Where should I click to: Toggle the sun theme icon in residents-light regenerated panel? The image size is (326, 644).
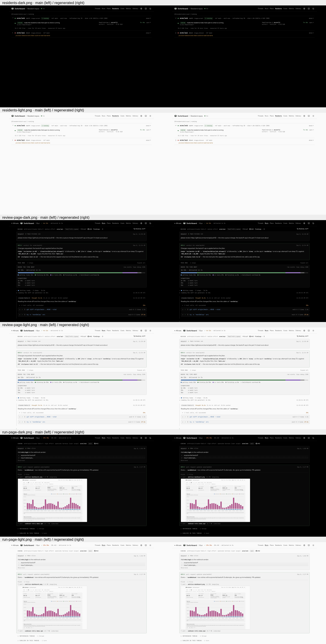313,116
